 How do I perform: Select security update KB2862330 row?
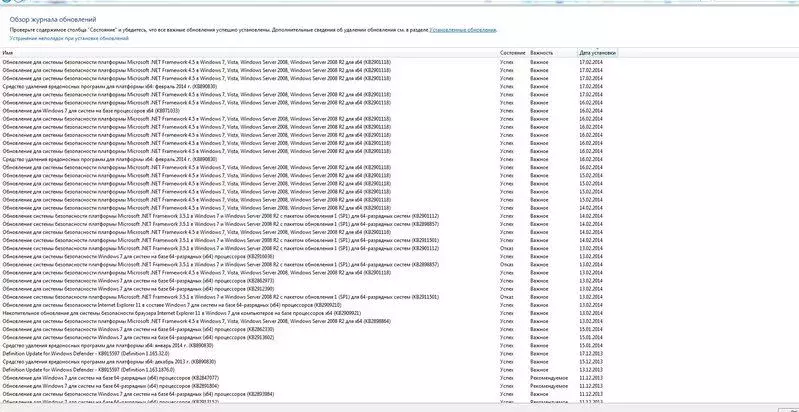click(309, 329)
